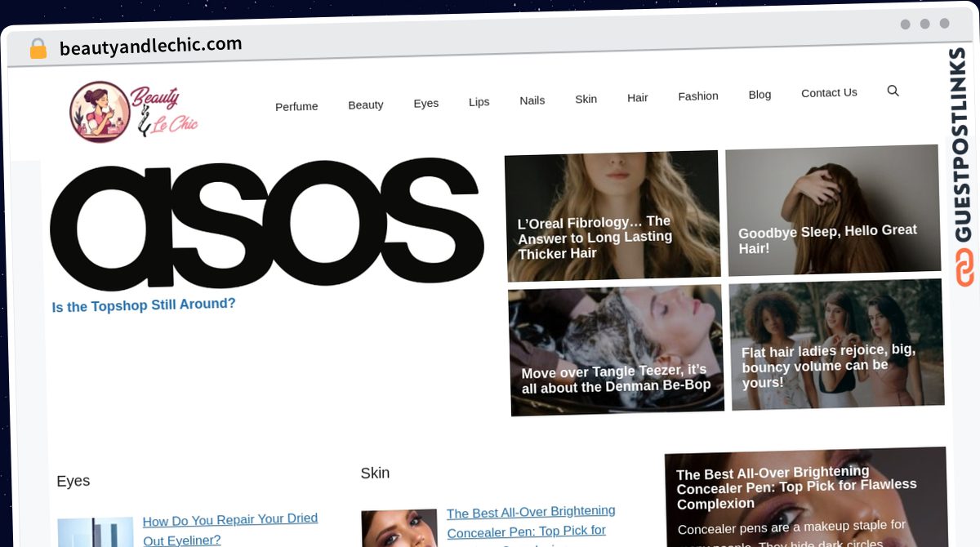Click the Denman Be-Bop article thumbnail
This screenshot has height=547, width=980.
point(617,349)
